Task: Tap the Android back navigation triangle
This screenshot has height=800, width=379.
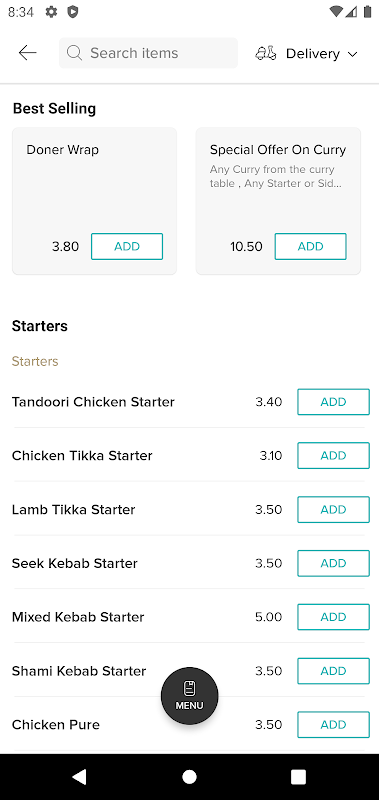Action: click(x=79, y=777)
